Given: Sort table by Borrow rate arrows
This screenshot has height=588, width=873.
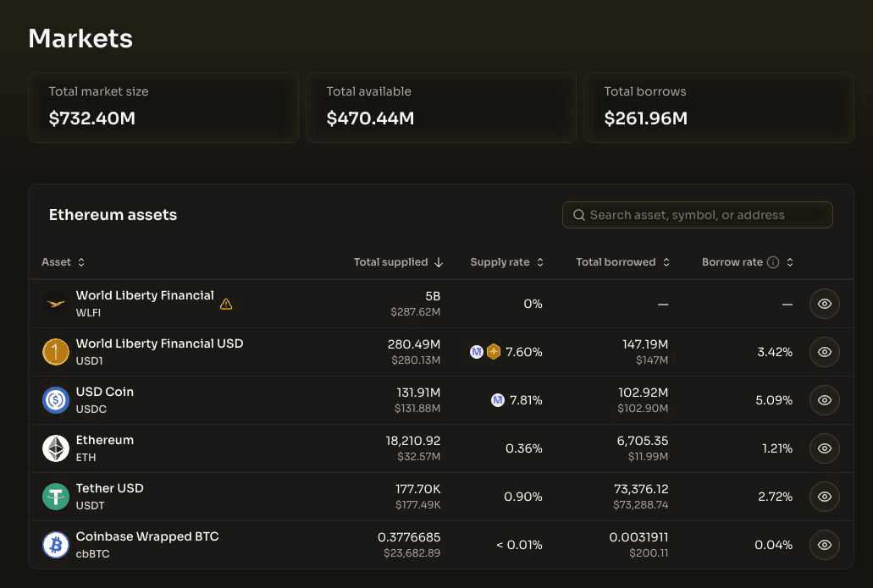Looking at the screenshot, I should (x=790, y=262).
